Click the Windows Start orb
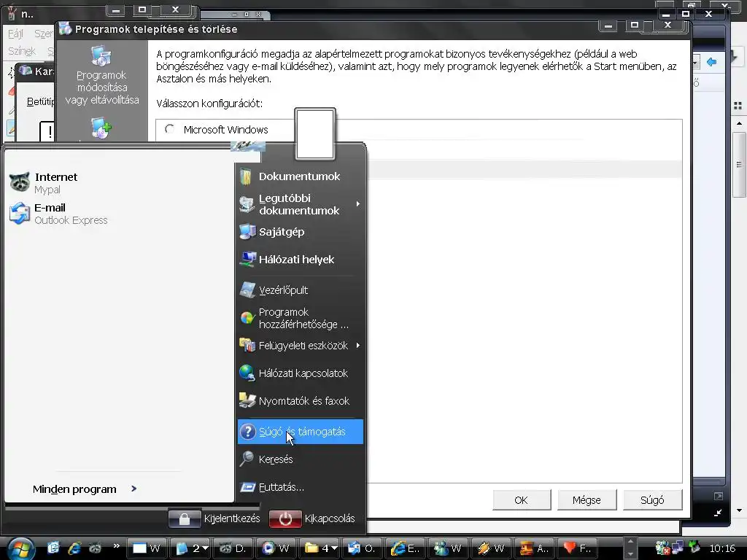The height and width of the screenshot is (560, 747). pos(20,548)
